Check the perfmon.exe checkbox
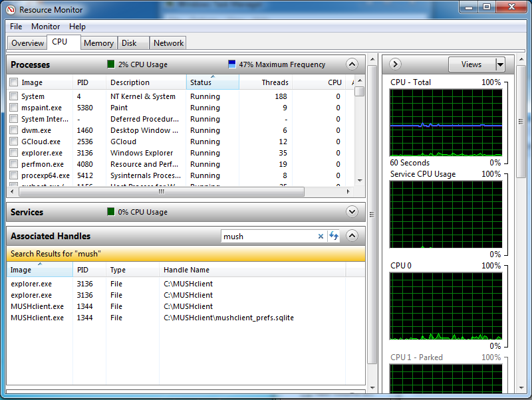Viewport: 532px width, 400px height. pyautogui.click(x=14, y=164)
